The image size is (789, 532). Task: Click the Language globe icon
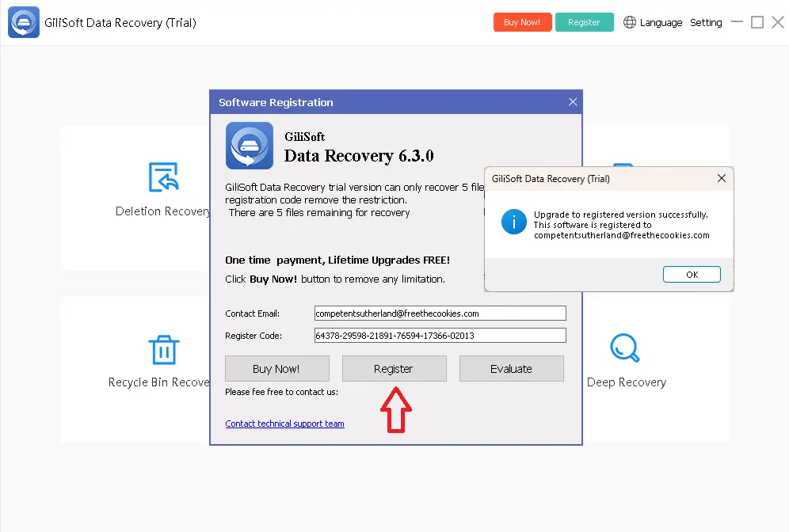(x=630, y=22)
